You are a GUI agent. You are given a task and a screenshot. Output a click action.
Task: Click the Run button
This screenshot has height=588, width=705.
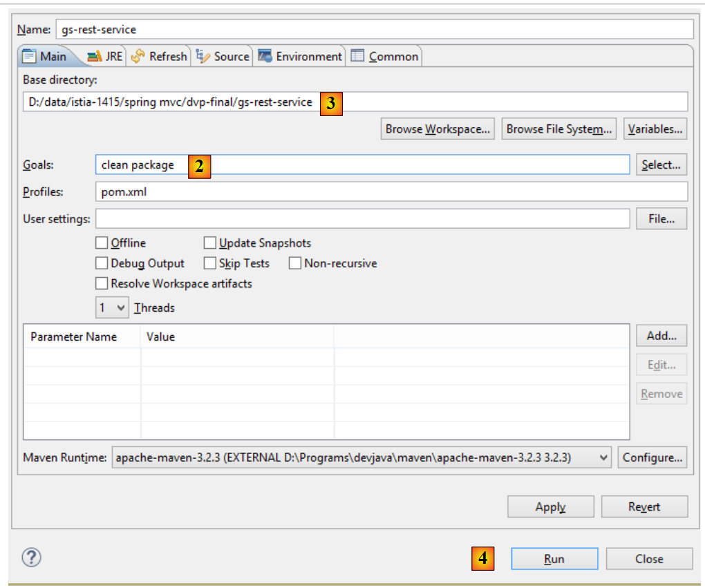(x=554, y=559)
